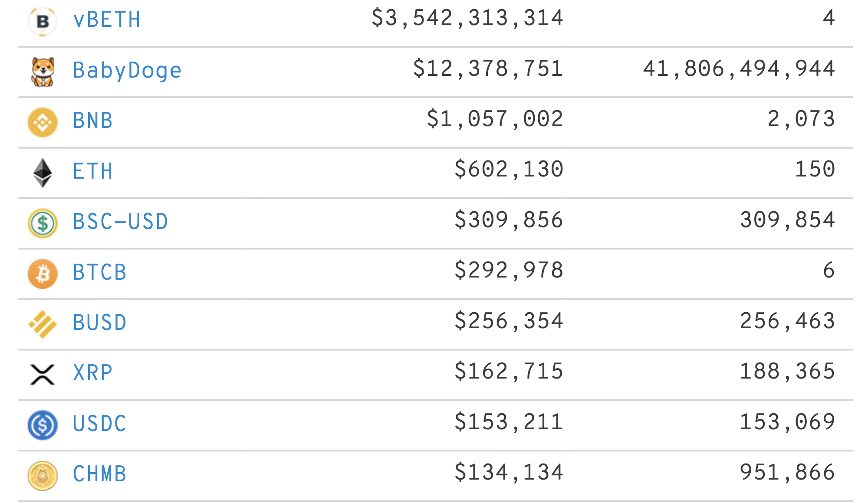Click the BabyDoge dog icon
This screenshot has width=868, height=503.
point(43,72)
